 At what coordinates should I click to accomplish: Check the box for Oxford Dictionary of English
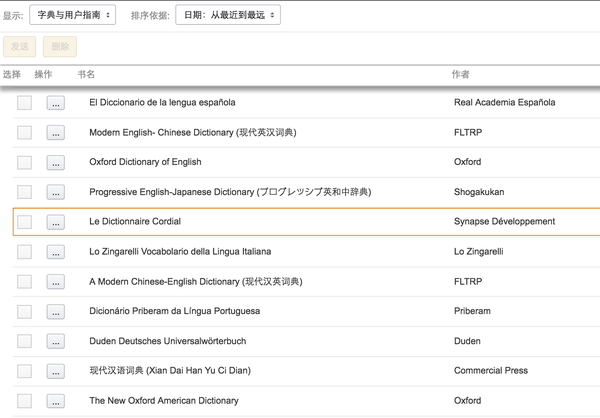pos(24,162)
